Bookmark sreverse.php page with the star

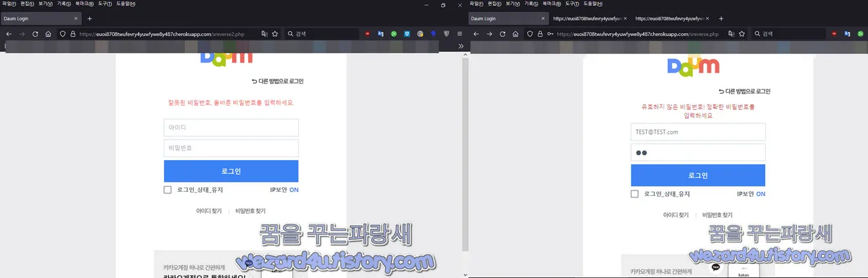pos(743,33)
